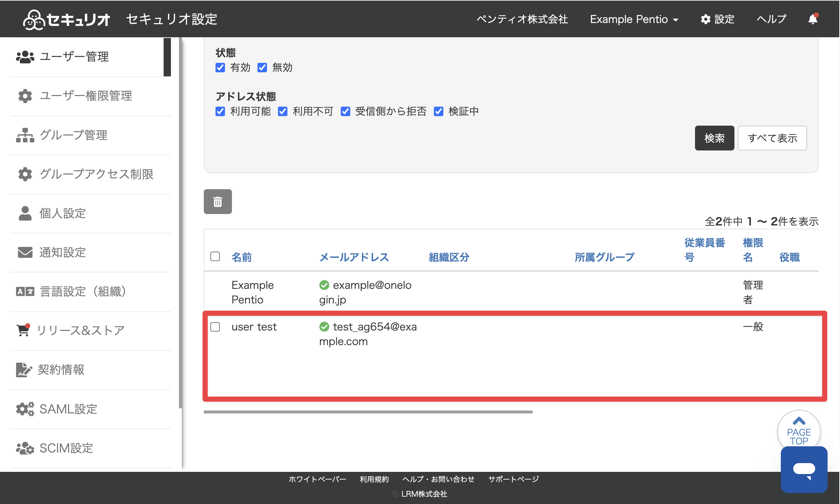The image size is (840, 504).
Task: Open 通知設定 envelope item
Action: click(91, 252)
